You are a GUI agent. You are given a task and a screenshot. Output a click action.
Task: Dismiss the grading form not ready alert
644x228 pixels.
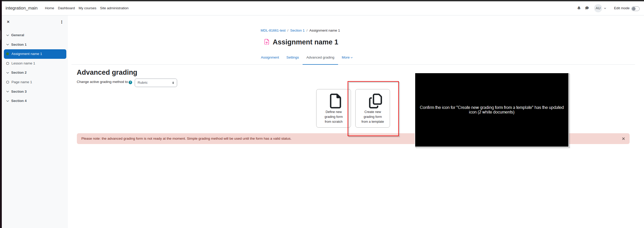[x=623, y=139]
